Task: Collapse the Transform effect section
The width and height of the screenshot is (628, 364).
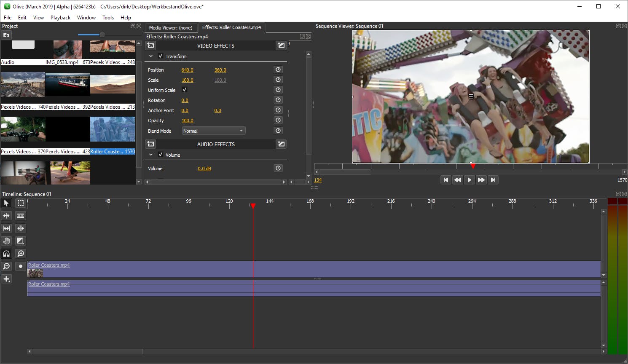Action: [151, 56]
